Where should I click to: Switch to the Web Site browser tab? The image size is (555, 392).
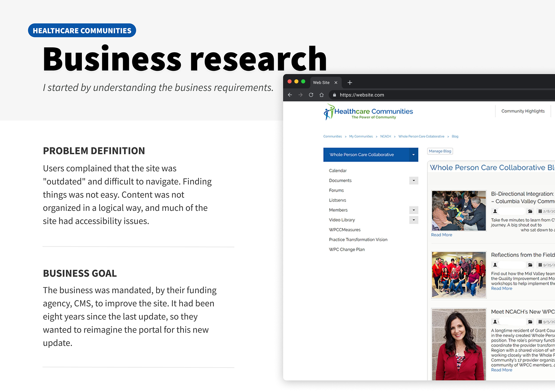[x=321, y=82]
